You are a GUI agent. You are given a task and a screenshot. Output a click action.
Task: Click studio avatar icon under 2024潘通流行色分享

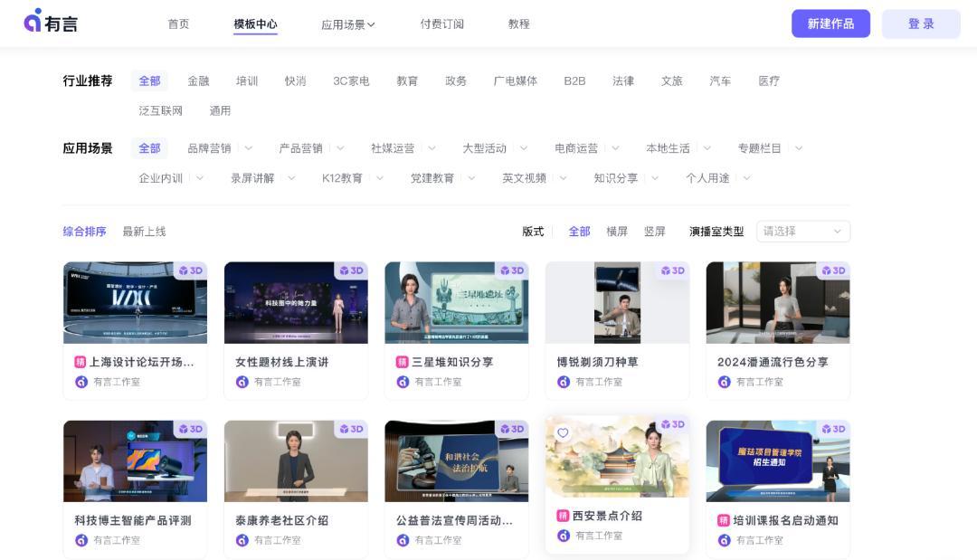tap(725, 382)
